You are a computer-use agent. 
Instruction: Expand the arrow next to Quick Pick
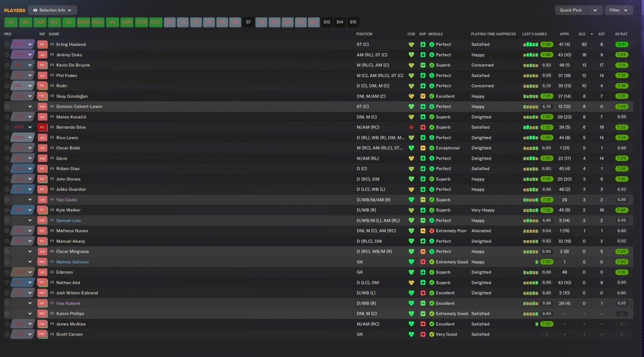(595, 10)
